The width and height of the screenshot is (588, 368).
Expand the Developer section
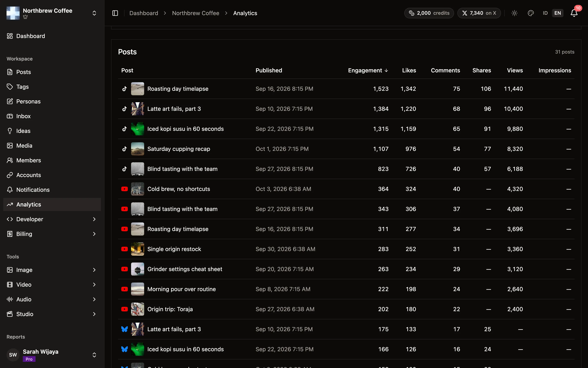[x=52, y=219]
